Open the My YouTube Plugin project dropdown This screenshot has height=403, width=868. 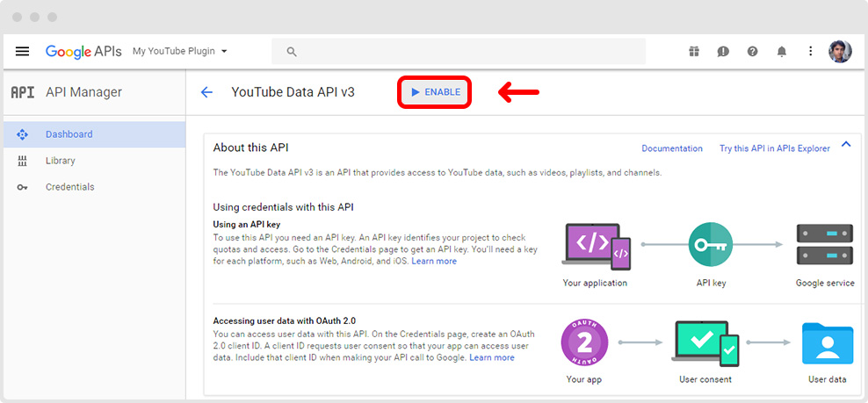tap(180, 51)
